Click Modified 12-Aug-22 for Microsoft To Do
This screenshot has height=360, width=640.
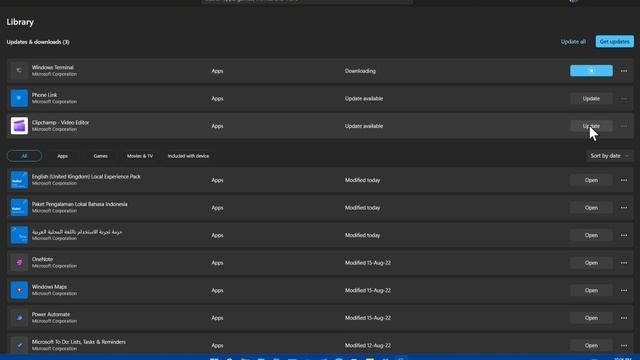[368, 345]
